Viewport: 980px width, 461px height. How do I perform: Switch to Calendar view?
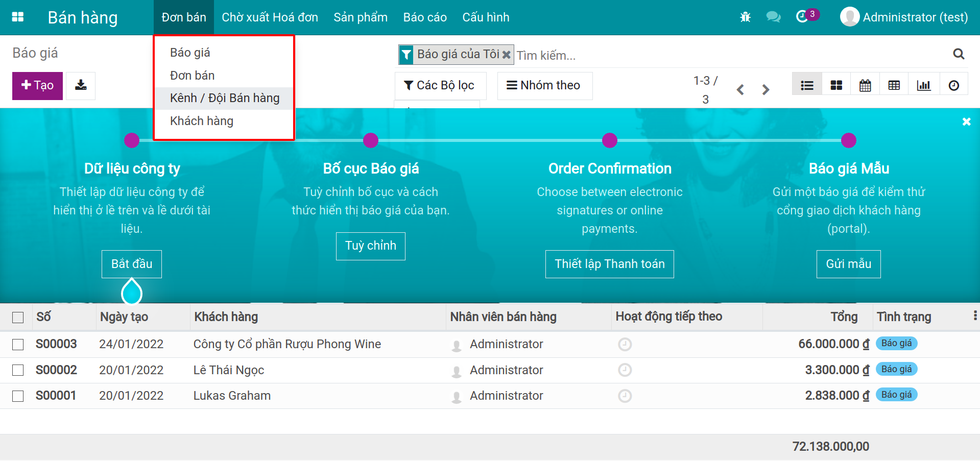coord(865,85)
